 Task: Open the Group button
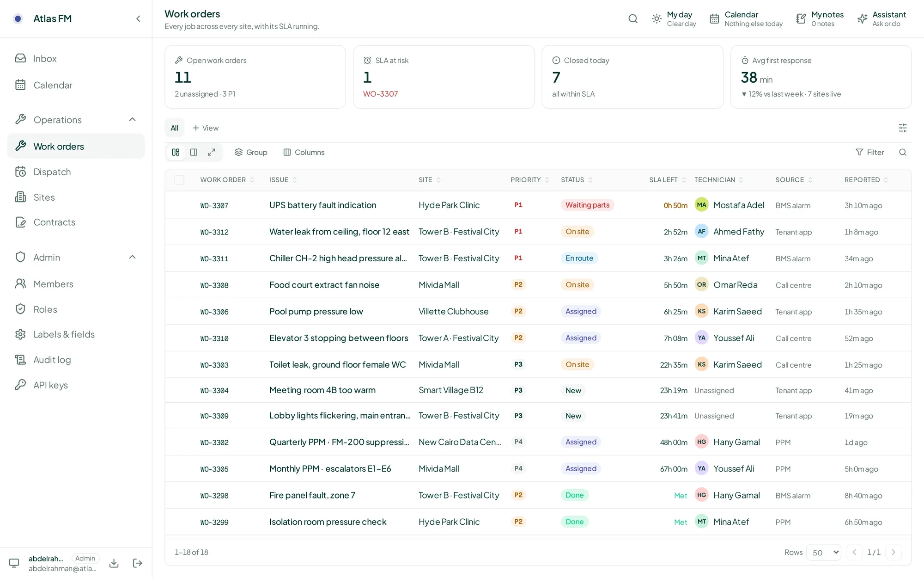click(251, 152)
